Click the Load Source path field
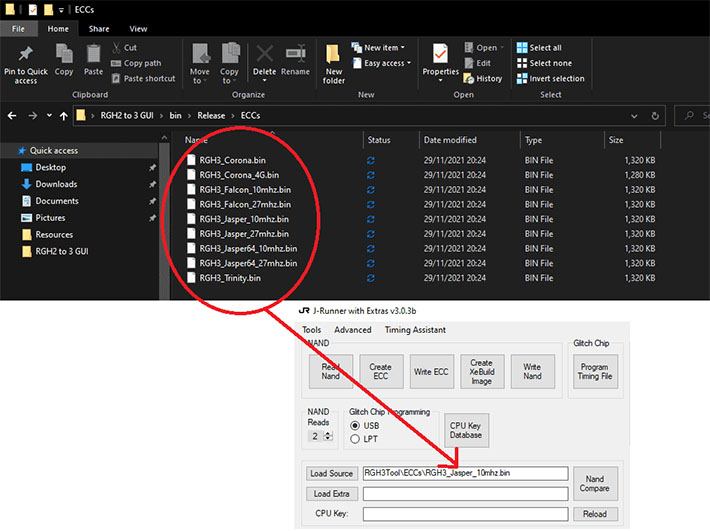 (465, 474)
